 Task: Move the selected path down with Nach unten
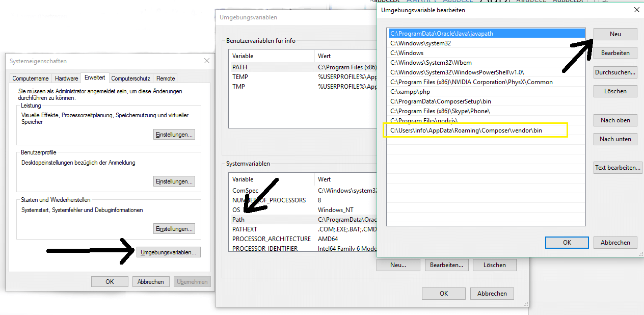[x=615, y=139]
